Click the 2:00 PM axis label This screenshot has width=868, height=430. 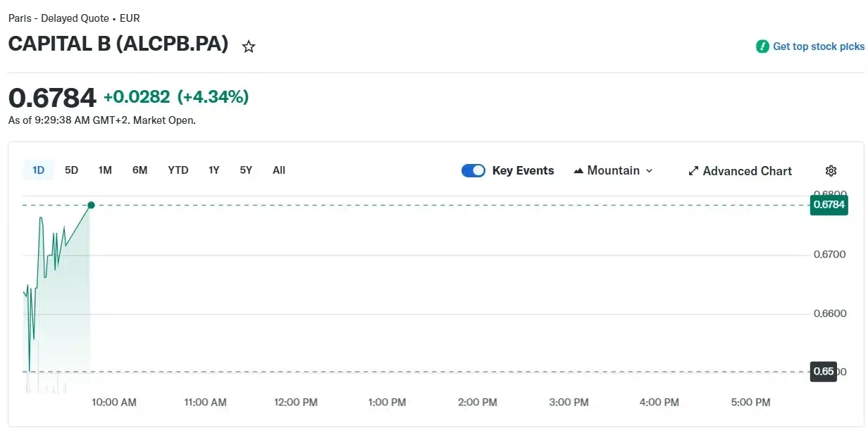click(x=478, y=403)
